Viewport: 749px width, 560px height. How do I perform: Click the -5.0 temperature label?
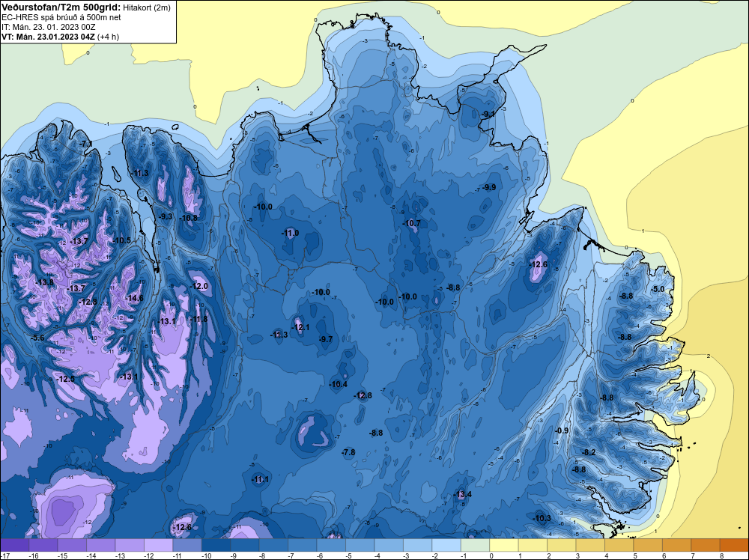[x=658, y=289]
